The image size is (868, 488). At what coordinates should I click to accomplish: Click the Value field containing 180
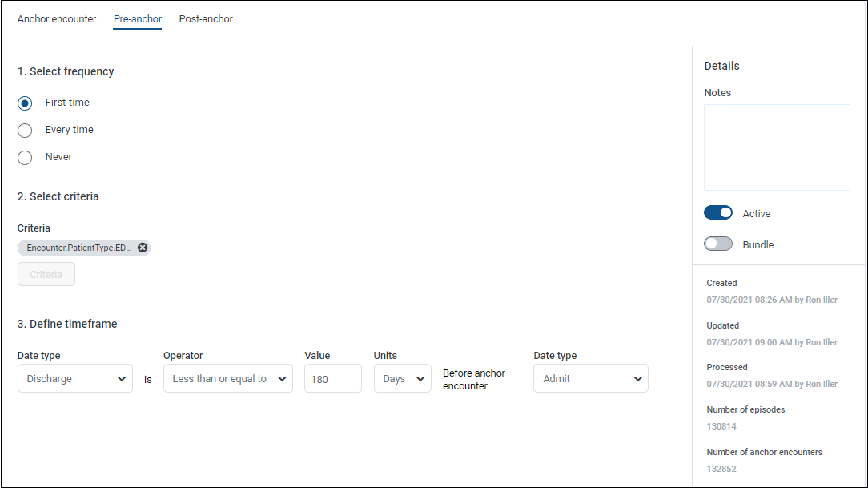332,379
